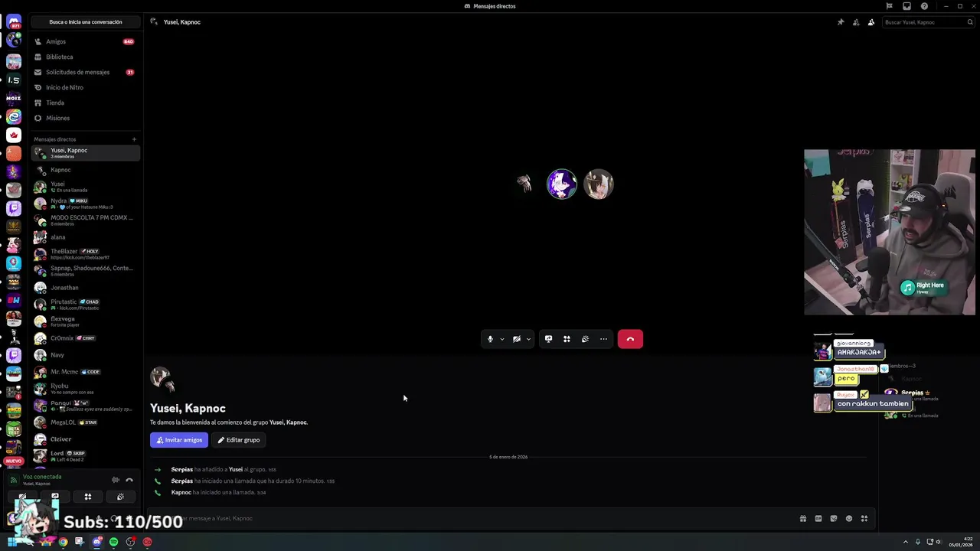Add friends to the group DM via header icon

click(x=856, y=22)
